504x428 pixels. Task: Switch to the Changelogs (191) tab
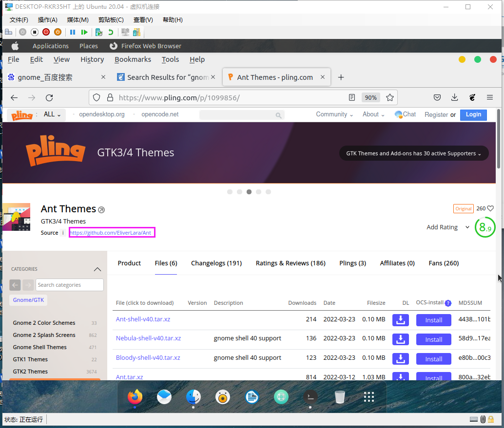[x=216, y=263]
